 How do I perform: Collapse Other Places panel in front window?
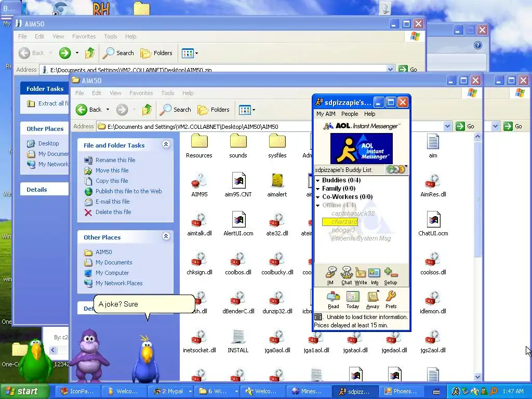[x=166, y=236]
